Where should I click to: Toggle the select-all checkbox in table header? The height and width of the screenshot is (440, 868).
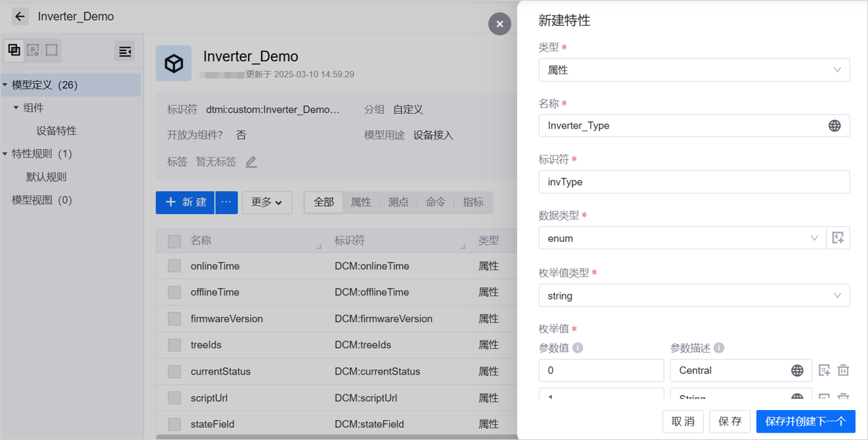point(174,241)
